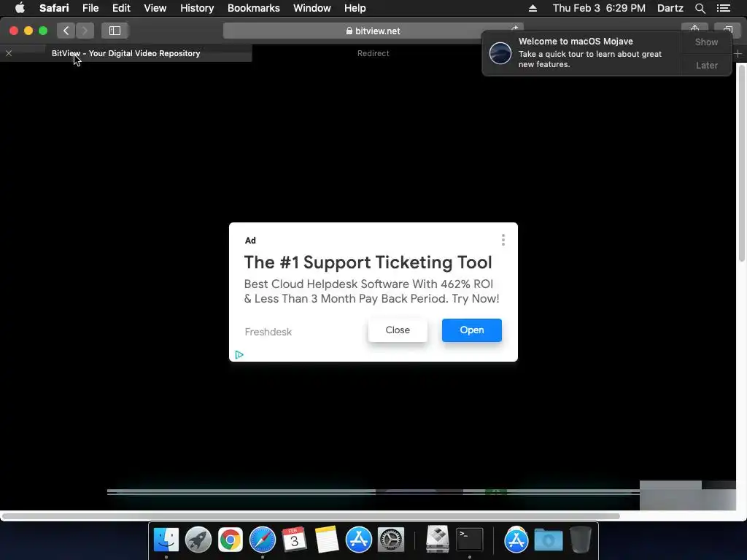Click the Dartz user name in menu bar
Image resolution: width=747 pixels, height=560 pixels.
[x=670, y=8]
